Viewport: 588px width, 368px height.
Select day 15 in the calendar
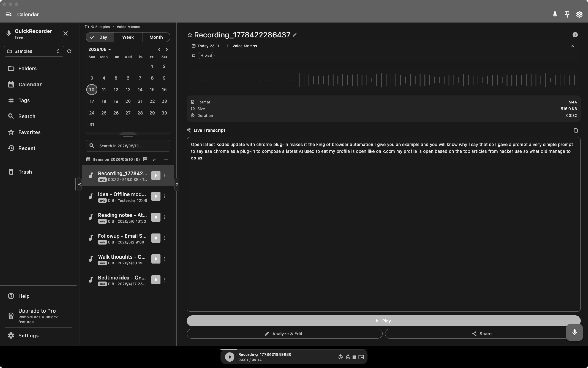pyautogui.click(x=152, y=90)
